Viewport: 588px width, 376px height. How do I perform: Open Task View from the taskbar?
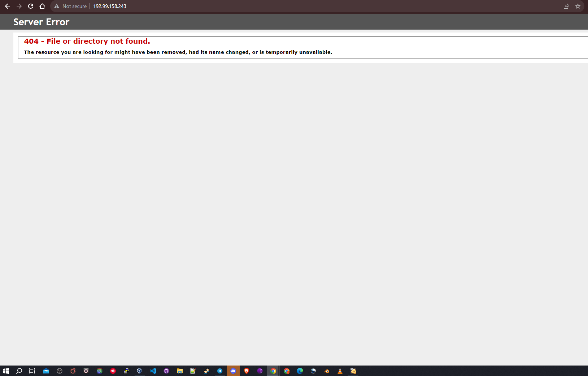click(32, 371)
